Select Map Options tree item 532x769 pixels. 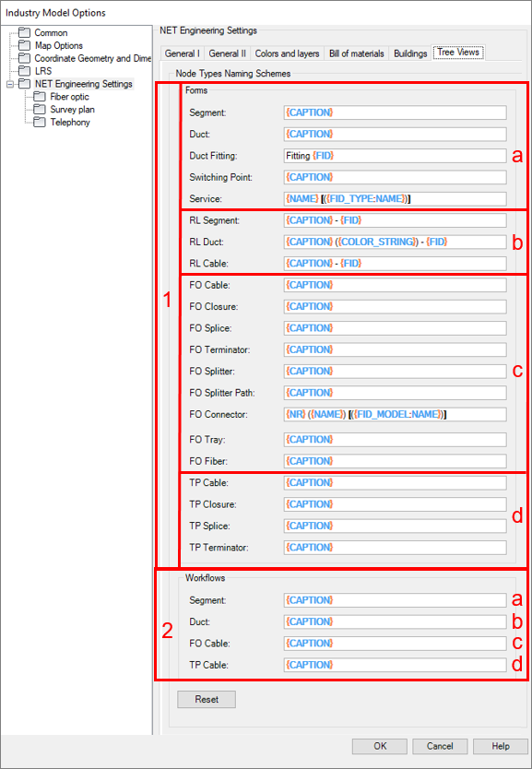tap(58, 45)
